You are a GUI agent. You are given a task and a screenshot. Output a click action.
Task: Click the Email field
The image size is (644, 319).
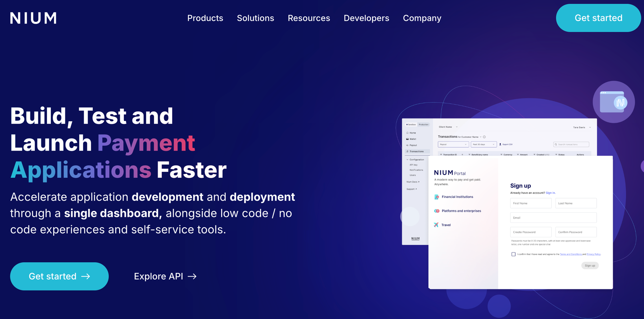pyautogui.click(x=553, y=218)
